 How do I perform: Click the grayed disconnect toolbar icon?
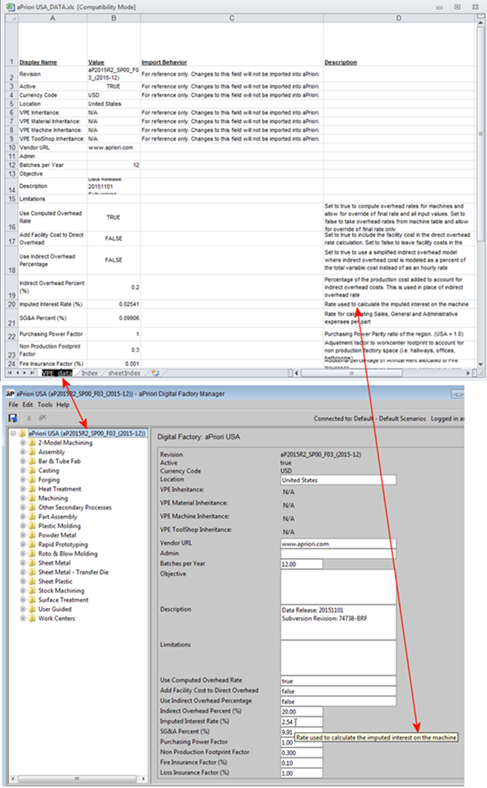(x=43, y=418)
